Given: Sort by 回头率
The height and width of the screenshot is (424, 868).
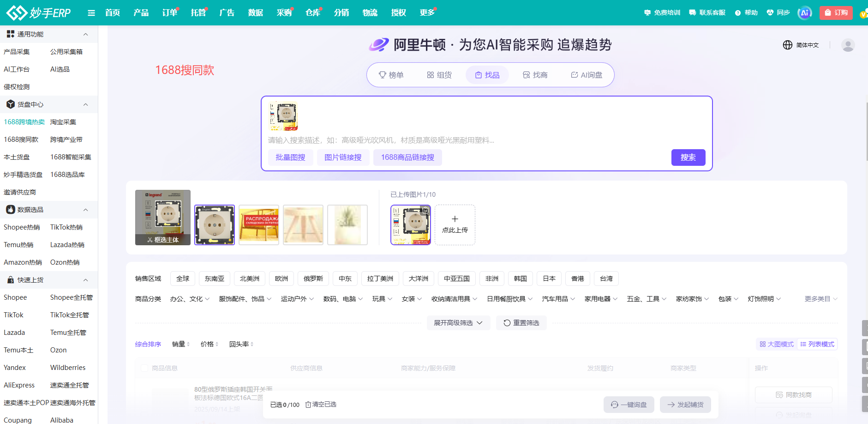Looking at the screenshot, I should pos(241,344).
